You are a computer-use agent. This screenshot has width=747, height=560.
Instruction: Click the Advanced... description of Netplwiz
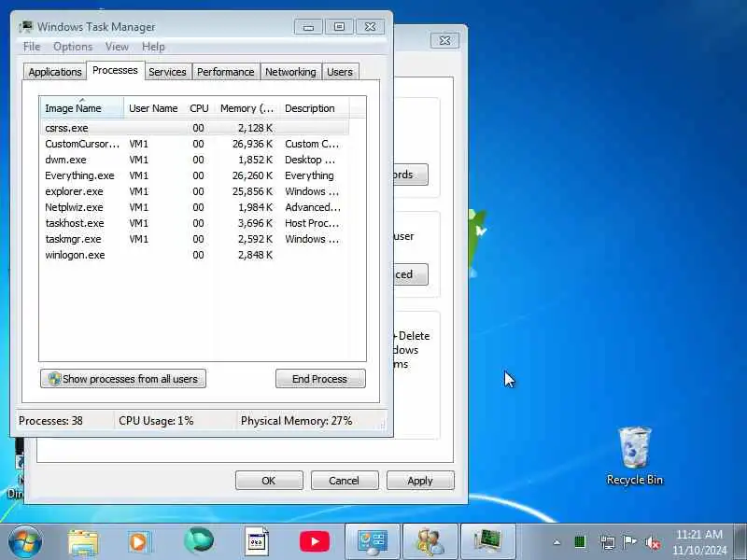pos(313,207)
